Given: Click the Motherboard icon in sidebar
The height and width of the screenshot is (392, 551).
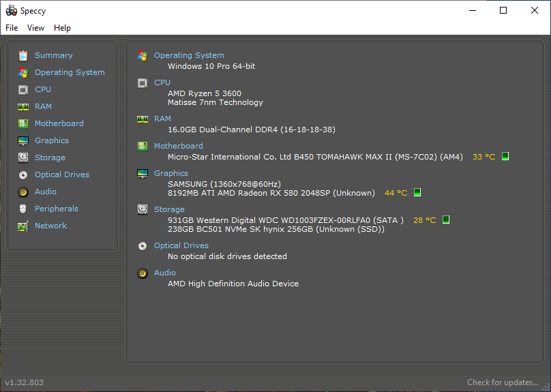Looking at the screenshot, I should [x=23, y=123].
